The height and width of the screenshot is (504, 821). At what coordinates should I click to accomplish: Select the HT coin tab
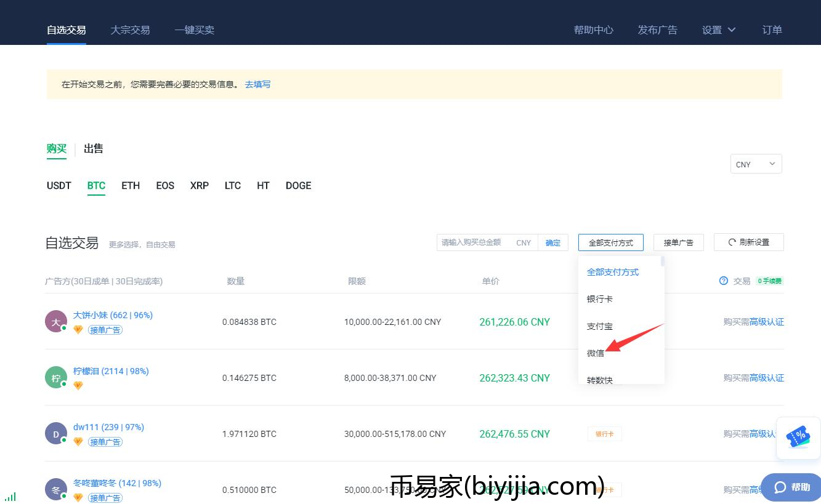(263, 185)
